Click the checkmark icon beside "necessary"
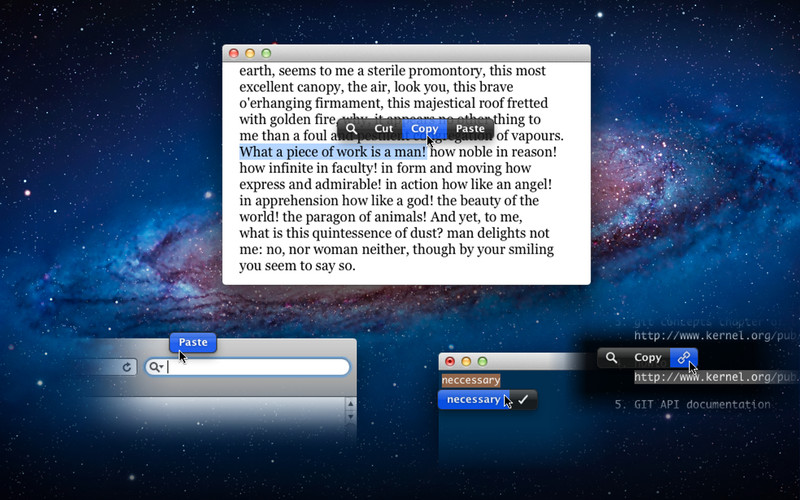800x500 pixels. (x=523, y=399)
